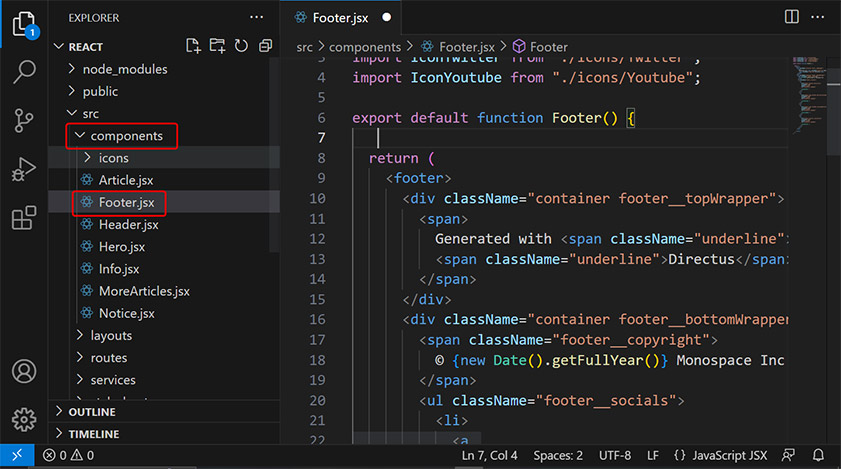The image size is (841, 469).
Task: Click the New Folder icon in REACT header
Action: pos(217,46)
